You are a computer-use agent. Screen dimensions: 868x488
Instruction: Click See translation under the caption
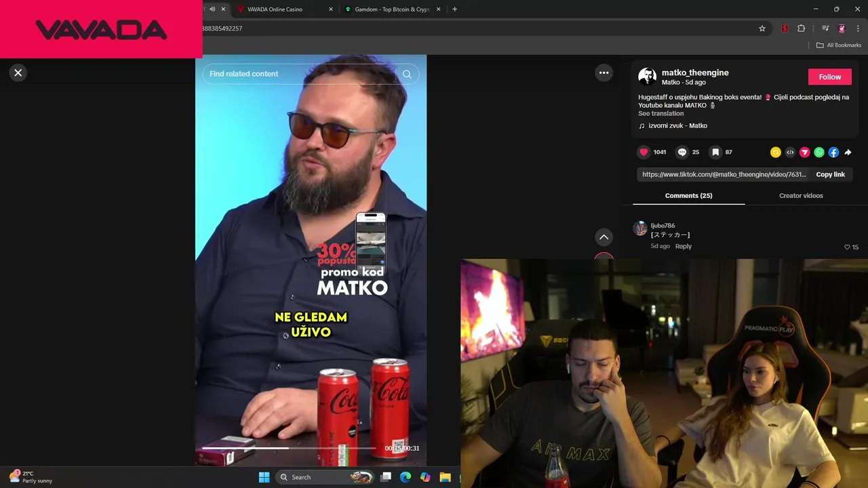coord(660,114)
